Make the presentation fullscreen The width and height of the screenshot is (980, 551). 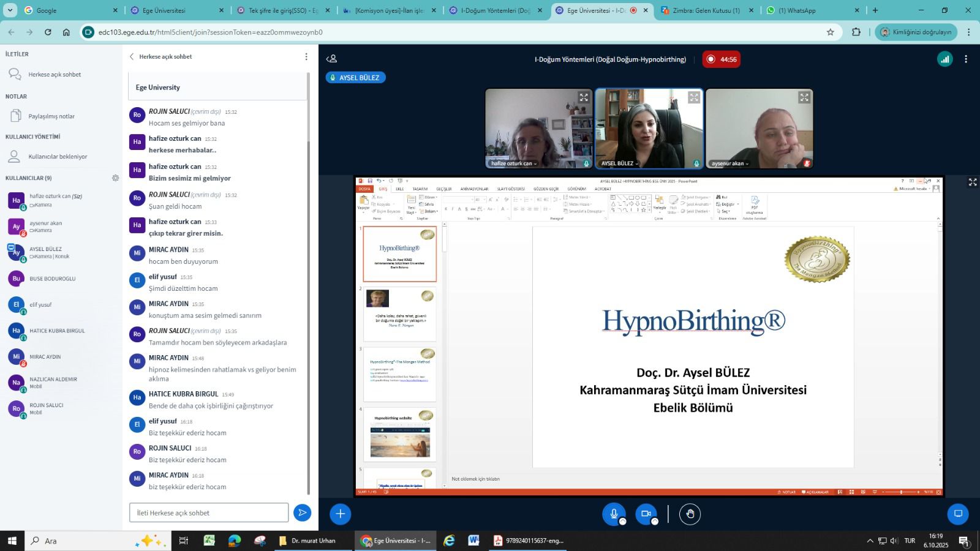click(x=972, y=182)
